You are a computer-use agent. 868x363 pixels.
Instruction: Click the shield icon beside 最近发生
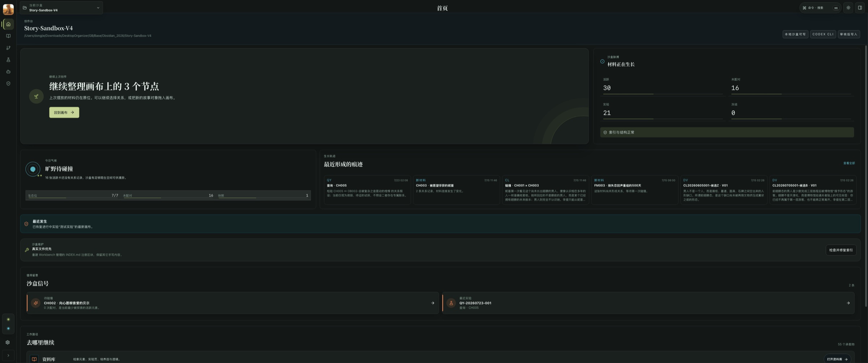(x=26, y=224)
